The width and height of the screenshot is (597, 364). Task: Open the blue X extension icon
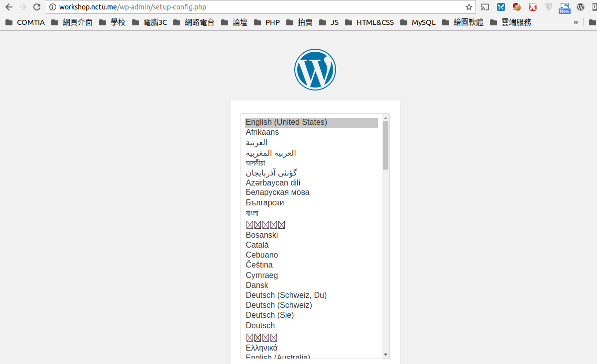(501, 7)
